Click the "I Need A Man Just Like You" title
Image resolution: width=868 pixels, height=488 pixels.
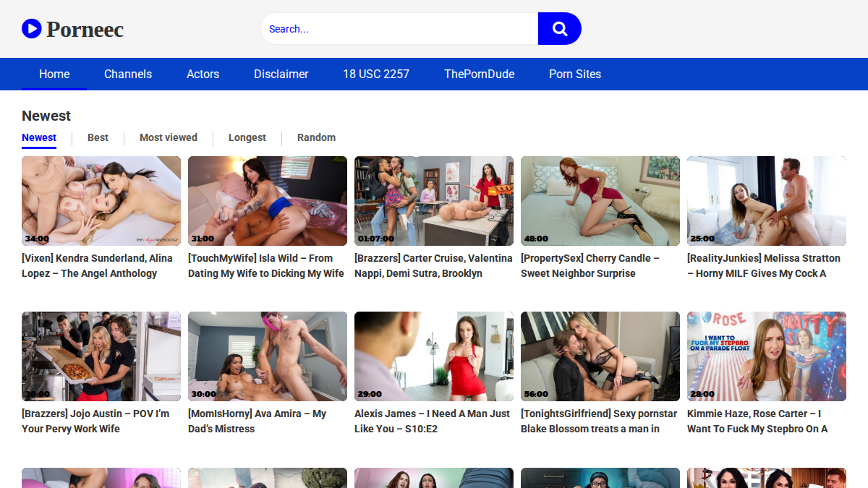pos(433,421)
